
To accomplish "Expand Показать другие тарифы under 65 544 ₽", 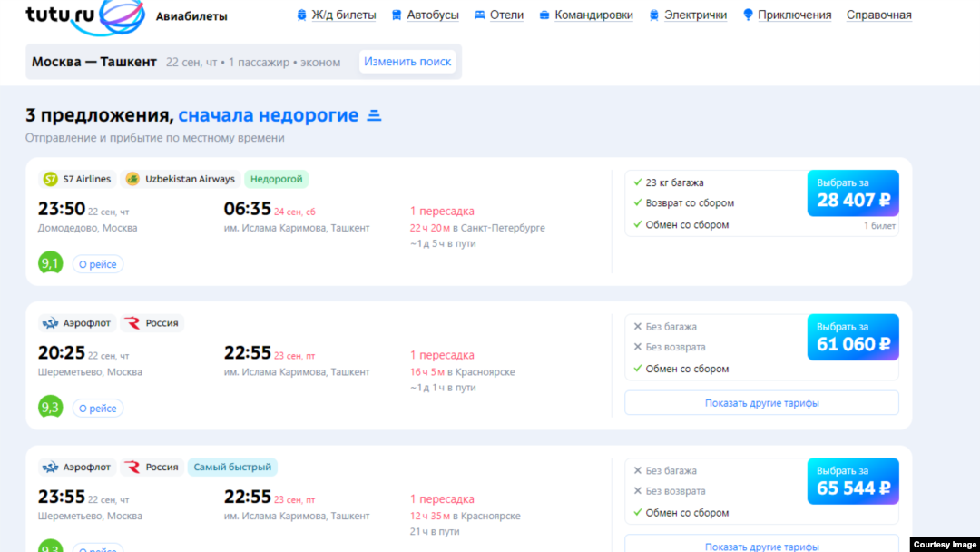I will (x=762, y=545).
